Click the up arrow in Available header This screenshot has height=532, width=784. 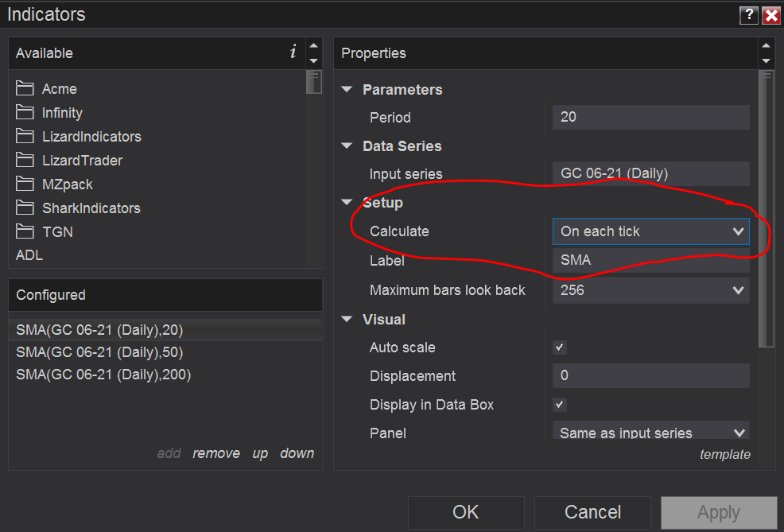313,45
